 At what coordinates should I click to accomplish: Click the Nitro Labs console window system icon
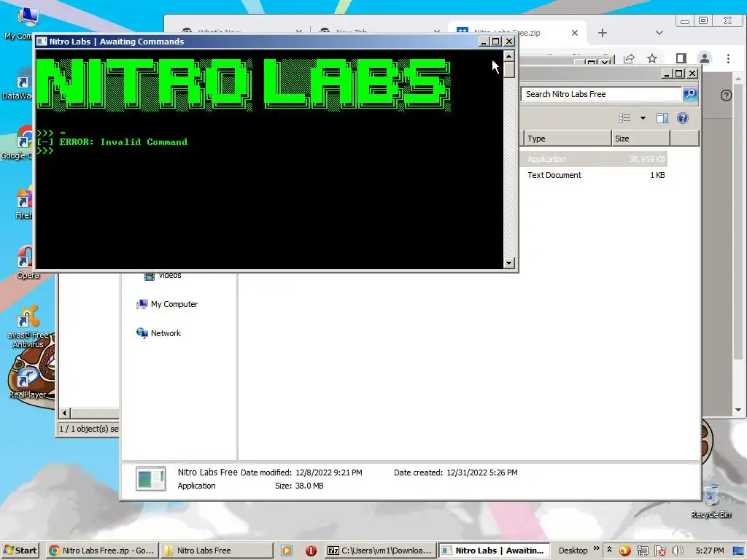tap(42, 42)
